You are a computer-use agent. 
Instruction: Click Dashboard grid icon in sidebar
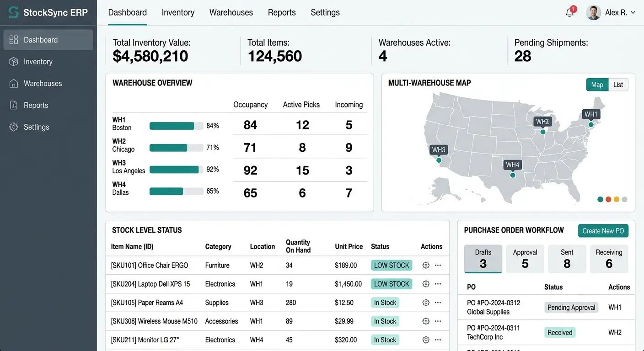click(14, 40)
